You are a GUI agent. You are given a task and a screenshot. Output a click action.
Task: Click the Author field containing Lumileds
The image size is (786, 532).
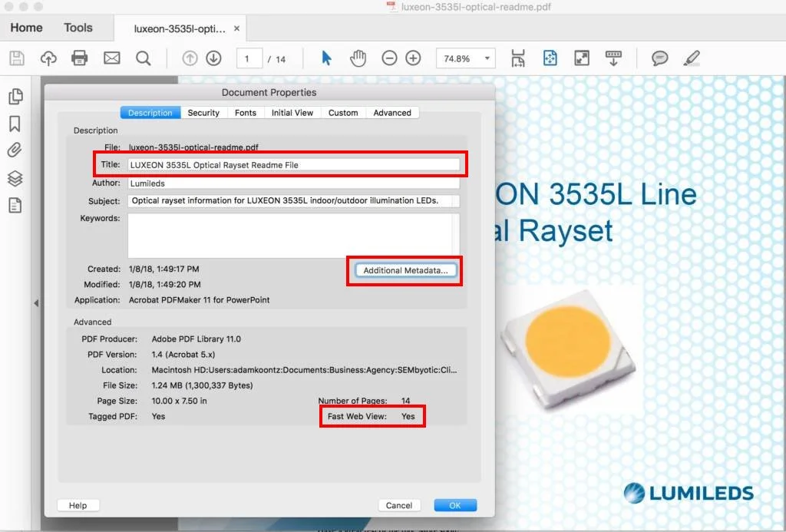click(x=294, y=183)
